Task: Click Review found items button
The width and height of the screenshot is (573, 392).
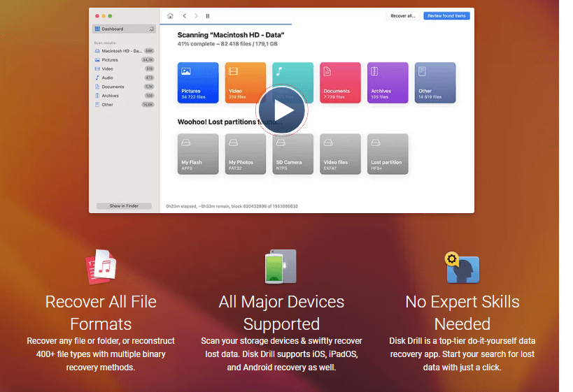Action: [x=446, y=15]
